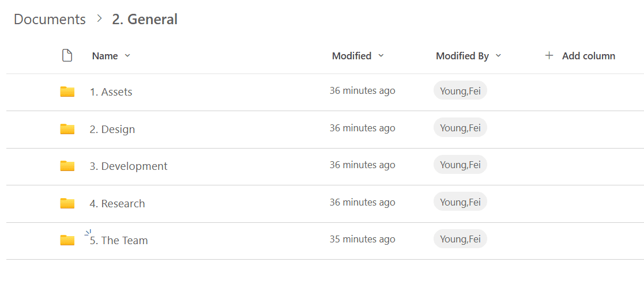Click the Assets folder icon
The height and width of the screenshot is (281, 644).
point(67,92)
